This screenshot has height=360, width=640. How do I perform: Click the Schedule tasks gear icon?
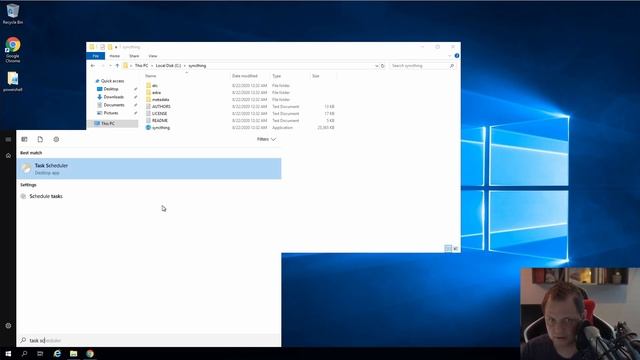point(23,196)
